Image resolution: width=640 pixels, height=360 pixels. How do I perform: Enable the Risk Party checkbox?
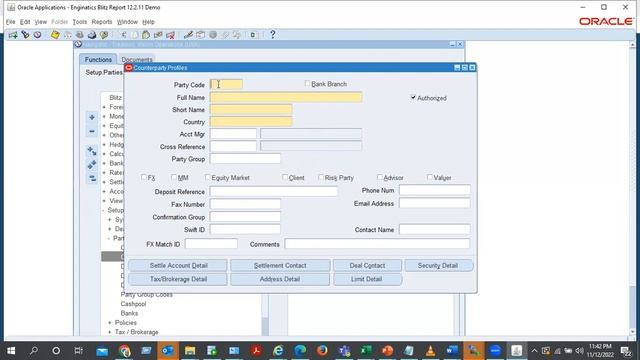point(321,177)
